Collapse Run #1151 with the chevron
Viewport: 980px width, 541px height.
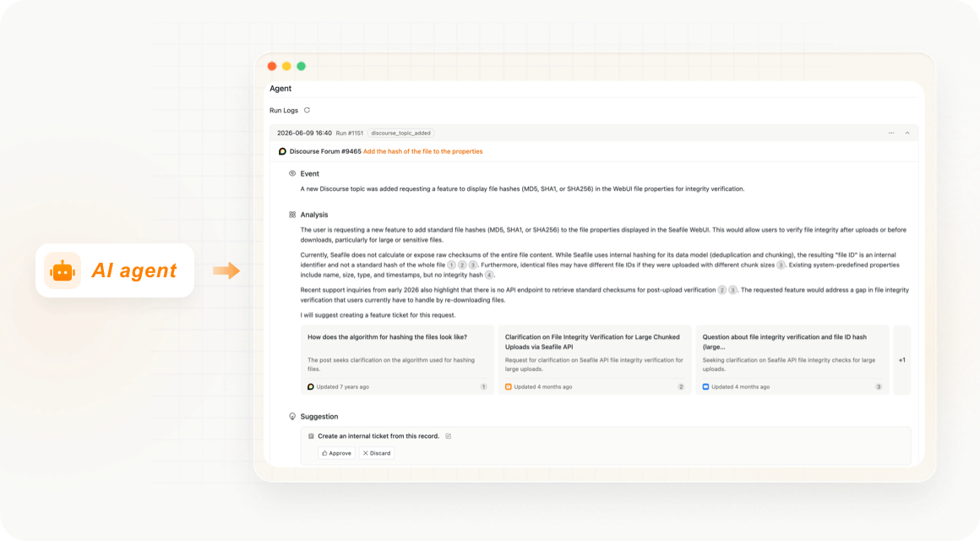pos(907,134)
